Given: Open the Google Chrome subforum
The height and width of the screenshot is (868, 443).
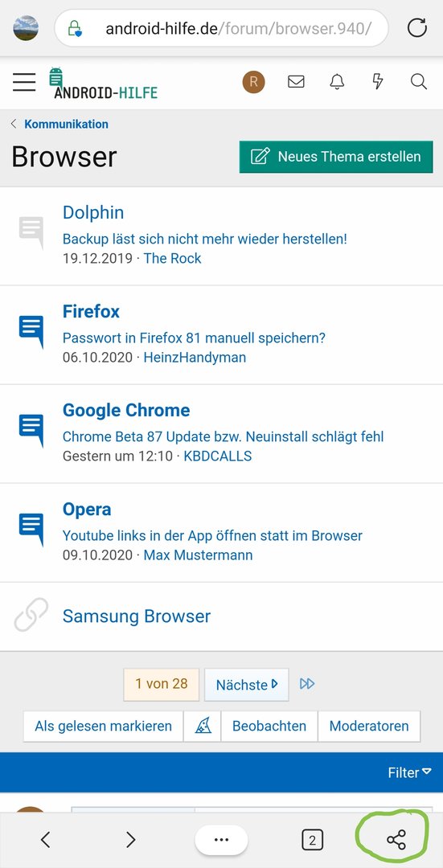Looking at the screenshot, I should point(126,410).
